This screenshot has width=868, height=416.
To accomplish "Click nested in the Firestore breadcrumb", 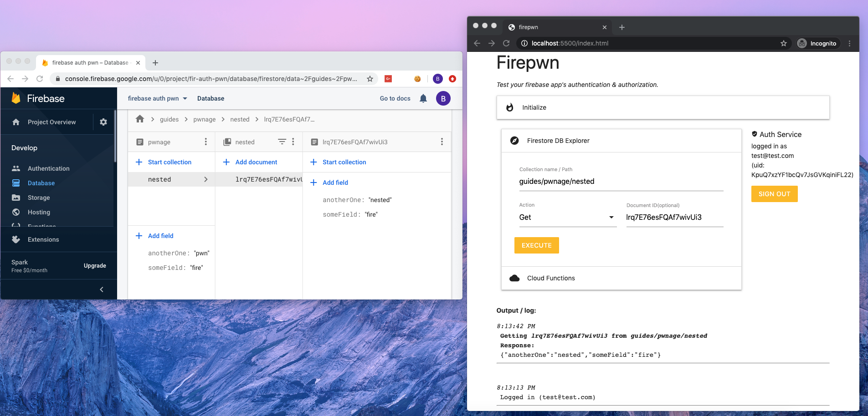I will pos(240,119).
